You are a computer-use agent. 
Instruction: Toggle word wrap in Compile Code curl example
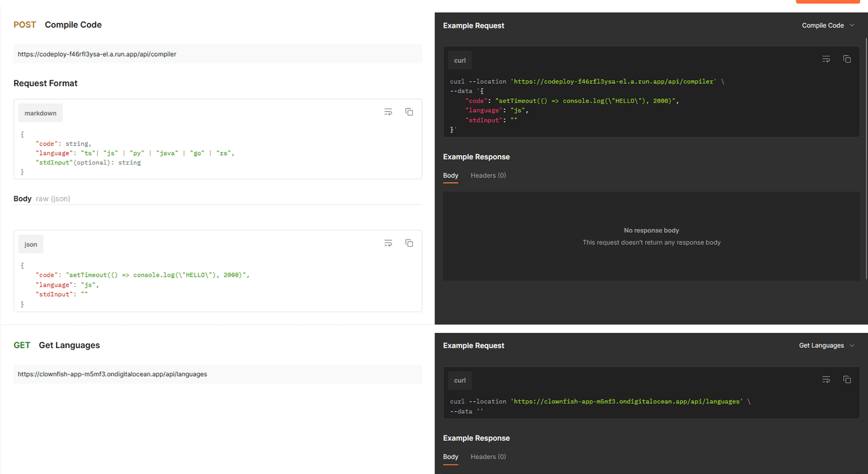(826, 60)
